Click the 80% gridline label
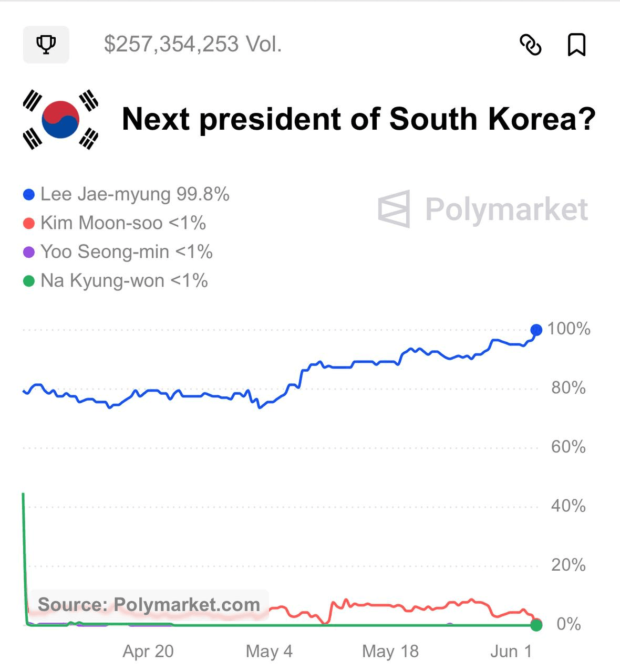This screenshot has width=620, height=672. pos(569,388)
